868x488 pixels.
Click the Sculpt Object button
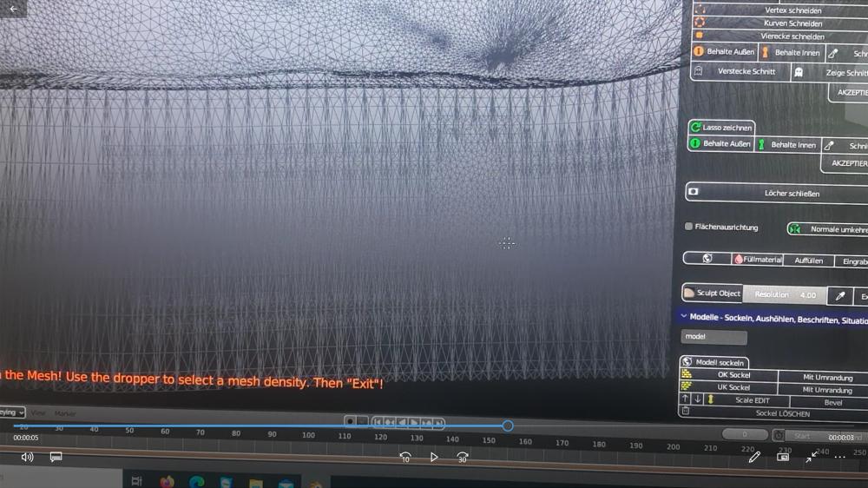click(712, 293)
